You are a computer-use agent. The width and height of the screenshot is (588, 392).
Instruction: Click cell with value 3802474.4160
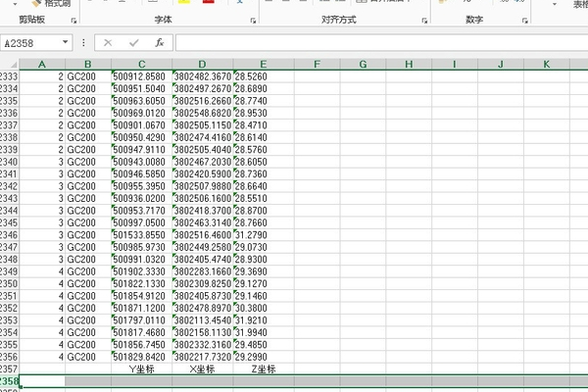click(x=203, y=137)
